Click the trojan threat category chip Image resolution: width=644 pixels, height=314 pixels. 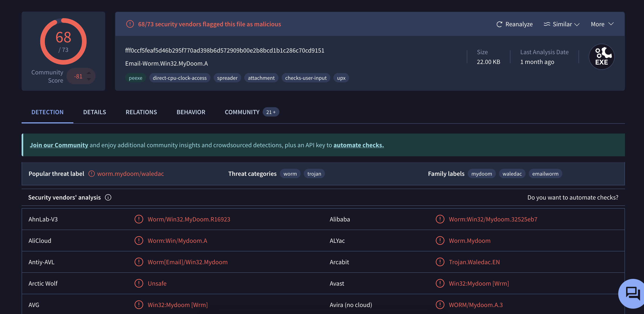click(314, 174)
